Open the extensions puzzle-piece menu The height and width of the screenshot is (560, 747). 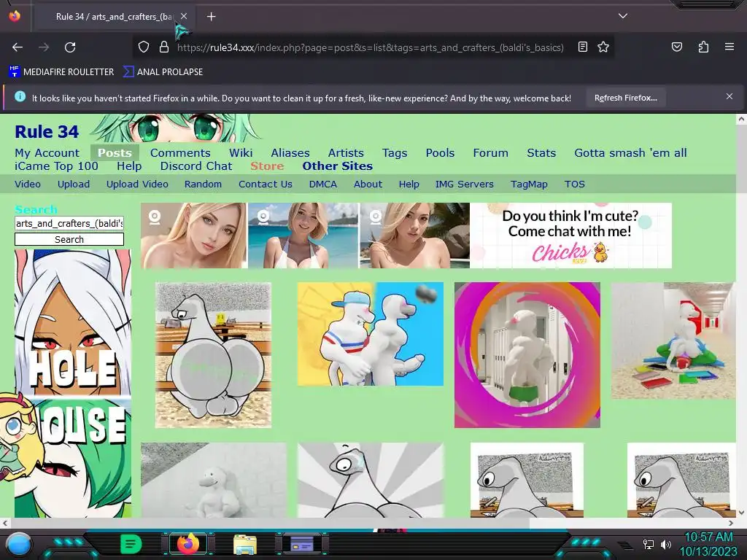click(703, 47)
